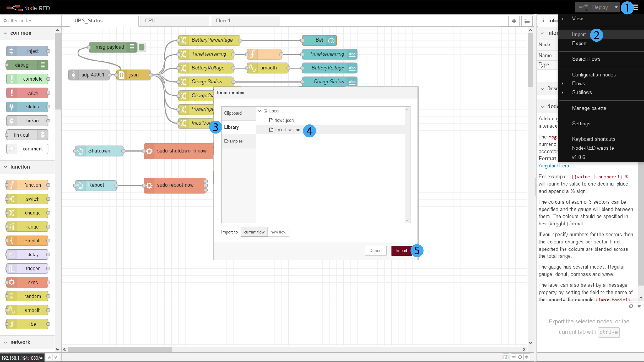
Task: Select 'current flow' import target
Action: tap(254, 232)
